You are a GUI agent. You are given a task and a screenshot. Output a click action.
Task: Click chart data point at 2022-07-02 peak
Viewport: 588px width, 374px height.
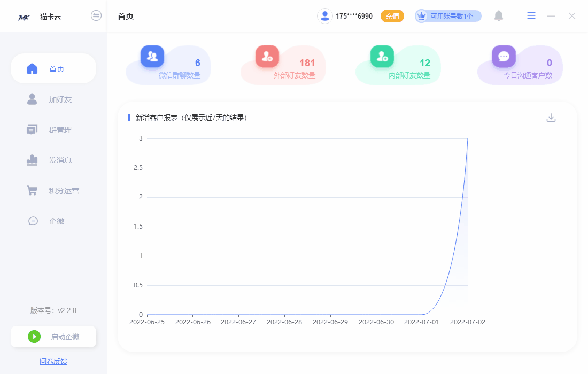point(467,139)
